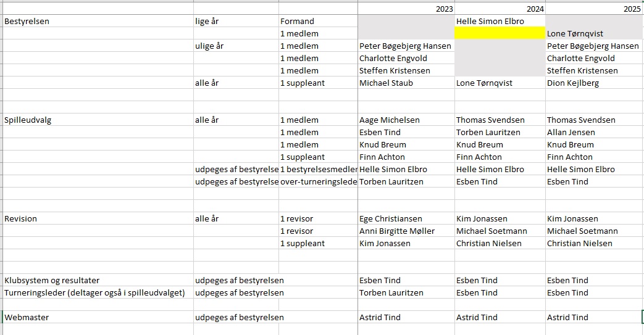The image size is (644, 335).
Task: Select the yellow highlighted cell under 2024
Action: [x=500, y=33]
